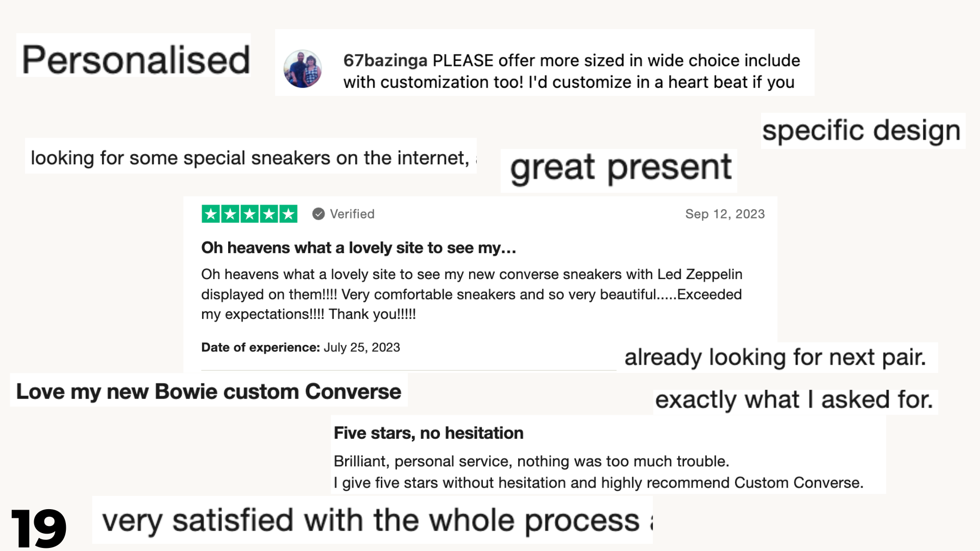Viewport: 980px width, 551px height.
Task: Select the 'Personalised' heading snippet
Action: coord(136,60)
